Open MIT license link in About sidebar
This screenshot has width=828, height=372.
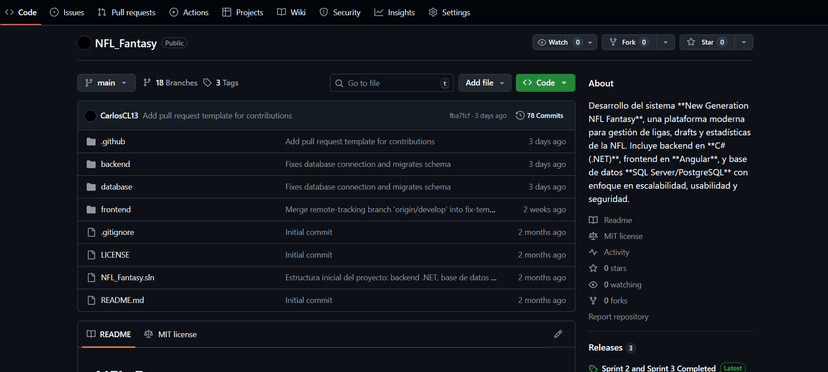(x=616, y=236)
